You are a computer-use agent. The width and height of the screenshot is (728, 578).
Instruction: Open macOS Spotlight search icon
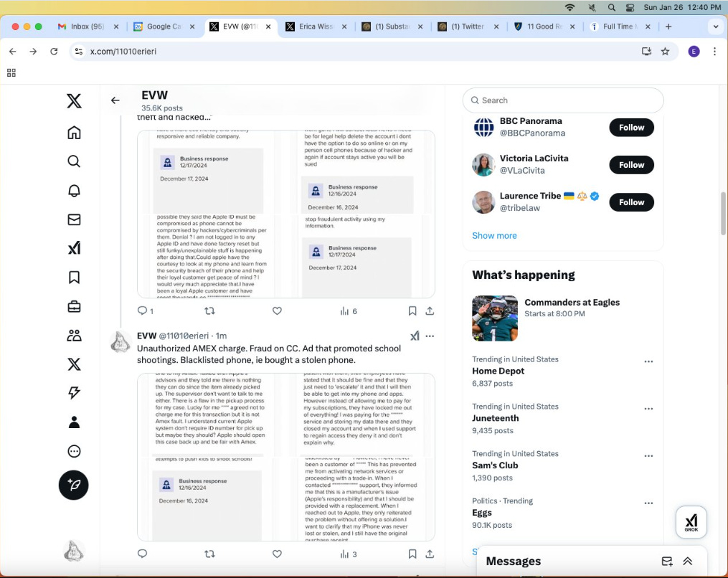tap(612, 7)
